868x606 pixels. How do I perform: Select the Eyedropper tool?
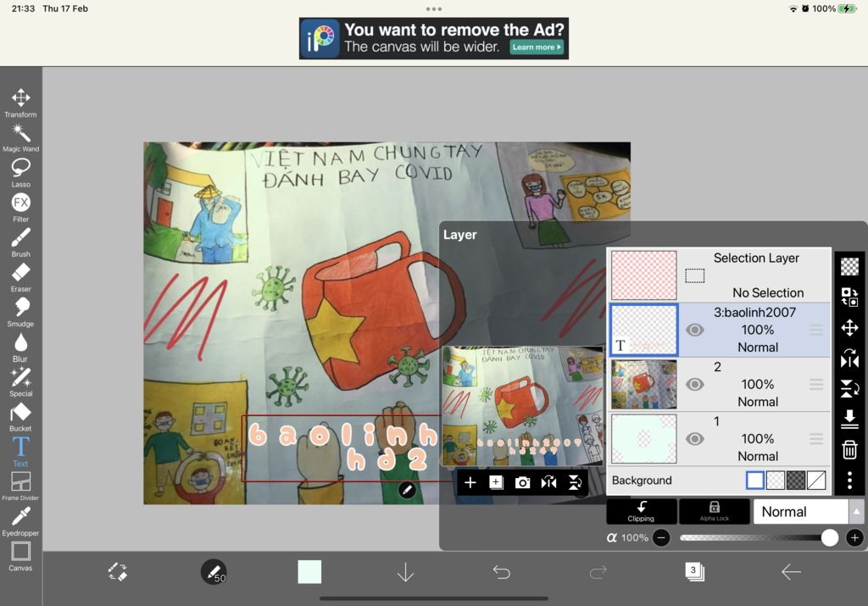[x=20, y=522]
